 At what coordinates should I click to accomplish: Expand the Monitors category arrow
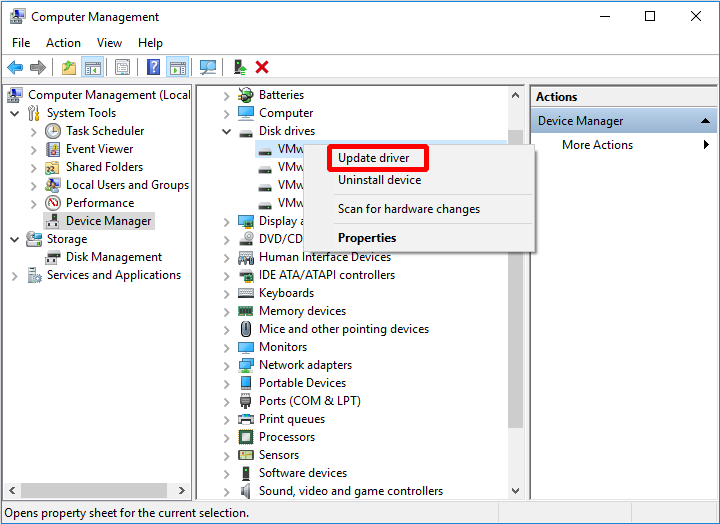226,348
